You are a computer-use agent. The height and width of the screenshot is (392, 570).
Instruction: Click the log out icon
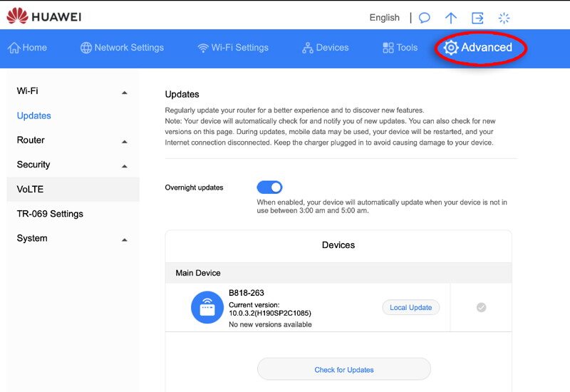(x=477, y=18)
